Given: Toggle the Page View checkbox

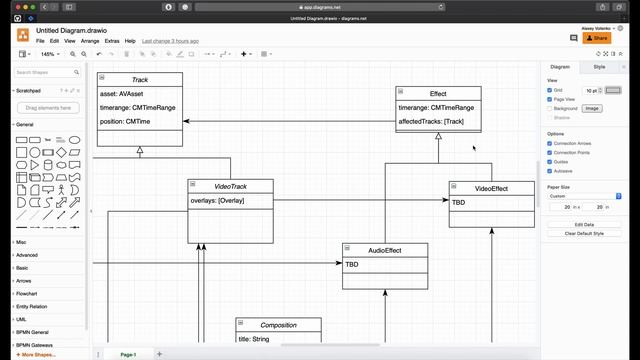Looking at the screenshot, I should (x=549, y=99).
